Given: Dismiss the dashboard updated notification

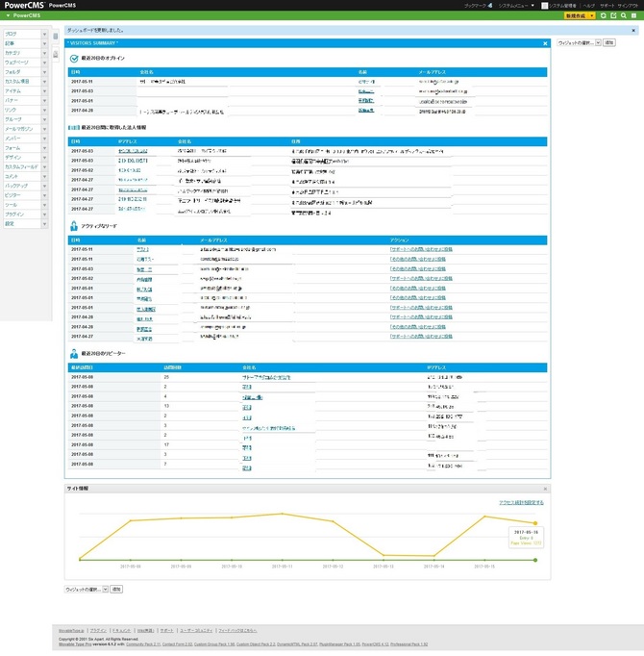Looking at the screenshot, I should tap(633, 31).
